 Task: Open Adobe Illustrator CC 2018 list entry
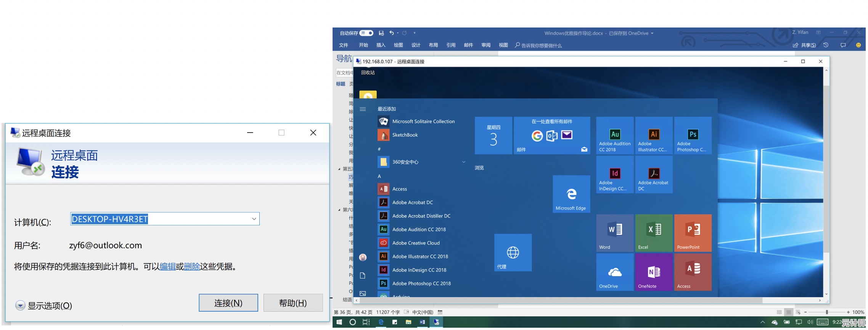413,256
